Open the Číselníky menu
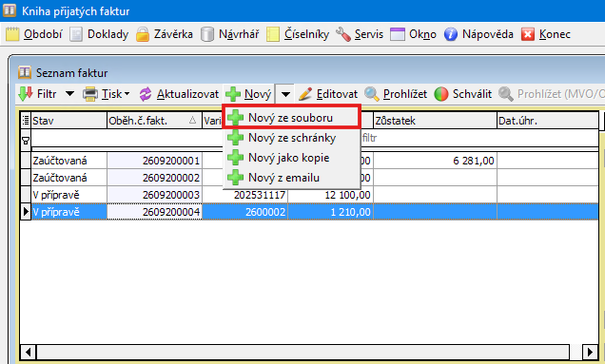The image size is (605, 364). pos(306,34)
